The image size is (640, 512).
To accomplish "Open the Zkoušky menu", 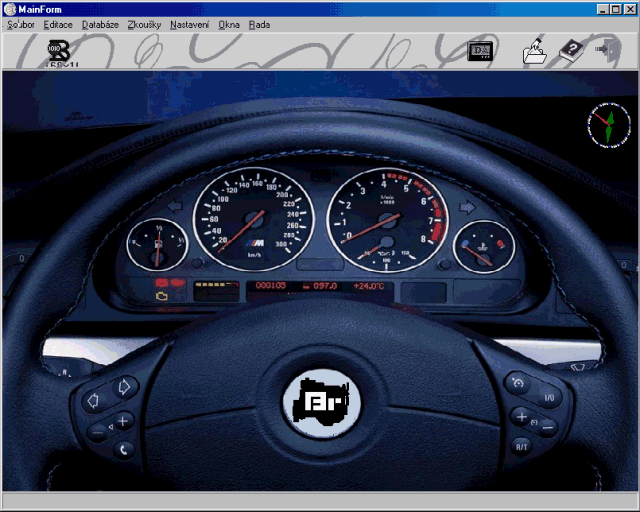I will coord(144,25).
